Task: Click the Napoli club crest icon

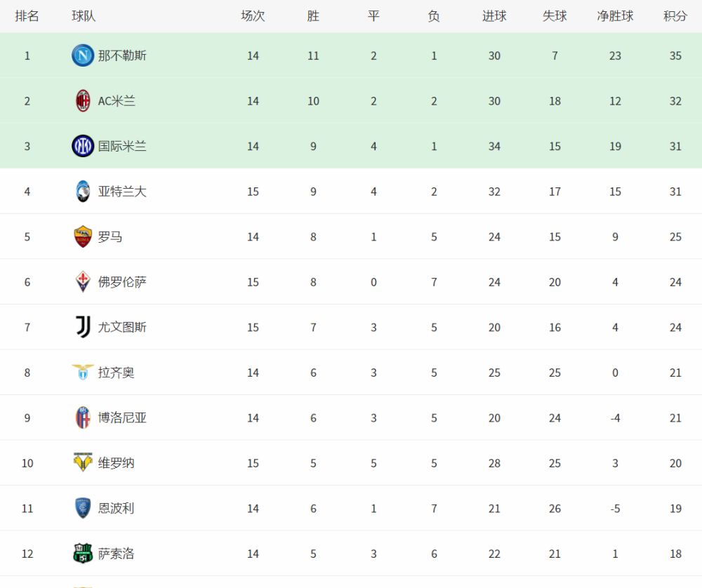Action: click(83, 55)
